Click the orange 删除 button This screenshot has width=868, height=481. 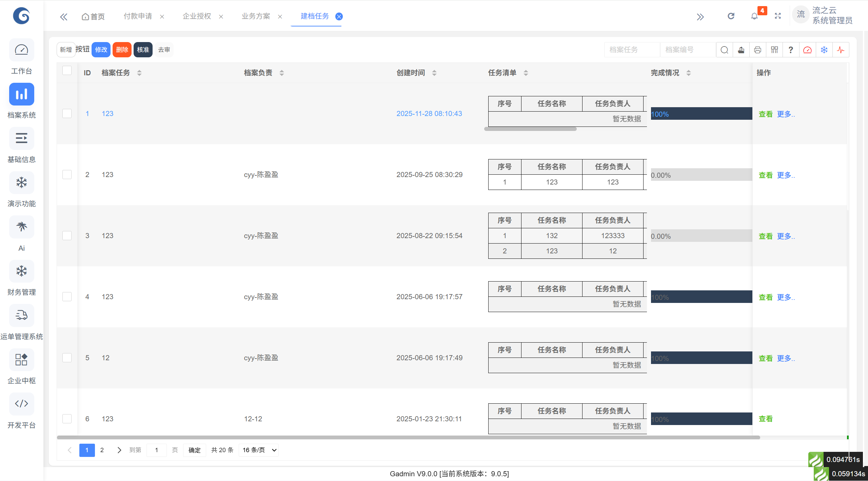(x=122, y=50)
